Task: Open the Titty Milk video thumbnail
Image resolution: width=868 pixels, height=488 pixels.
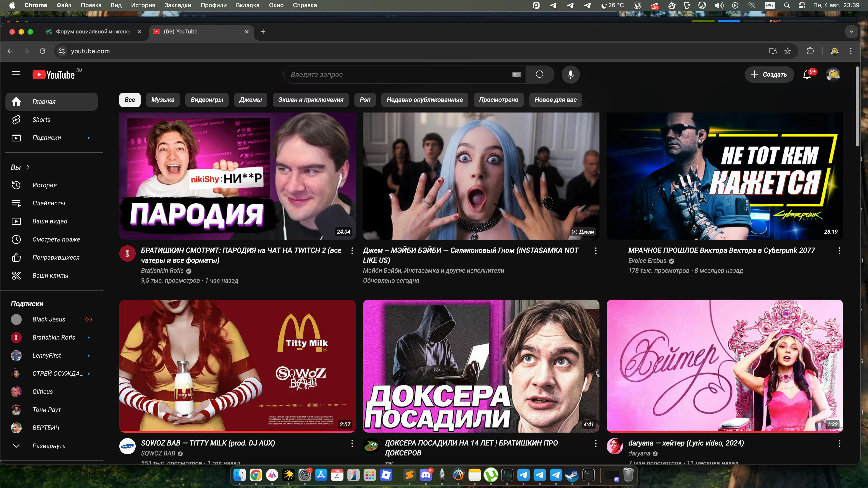Action: pyautogui.click(x=237, y=366)
